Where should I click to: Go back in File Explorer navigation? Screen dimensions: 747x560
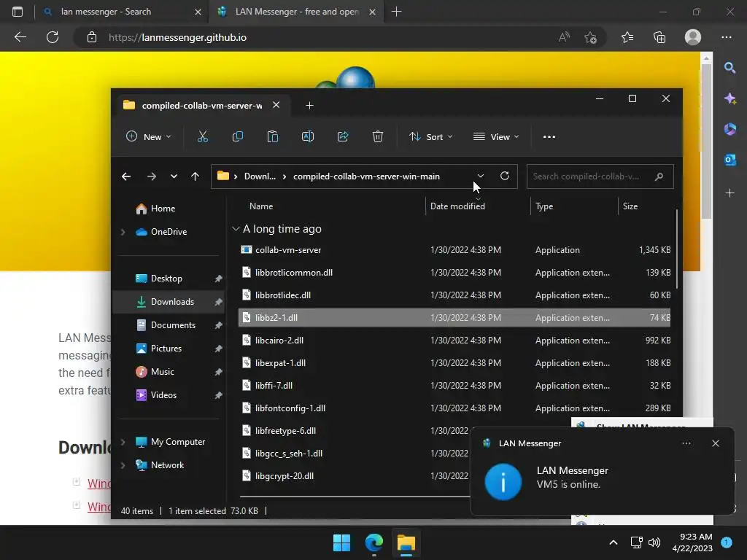tap(126, 176)
